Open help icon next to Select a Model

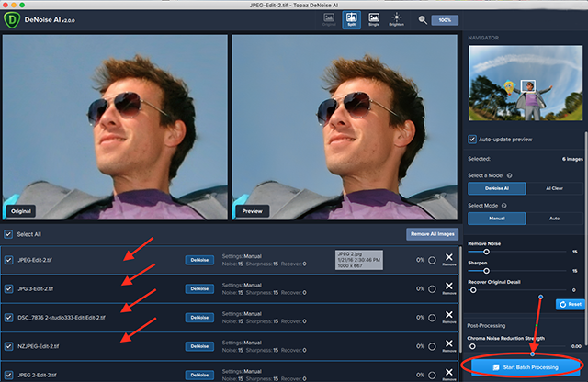[x=509, y=175]
